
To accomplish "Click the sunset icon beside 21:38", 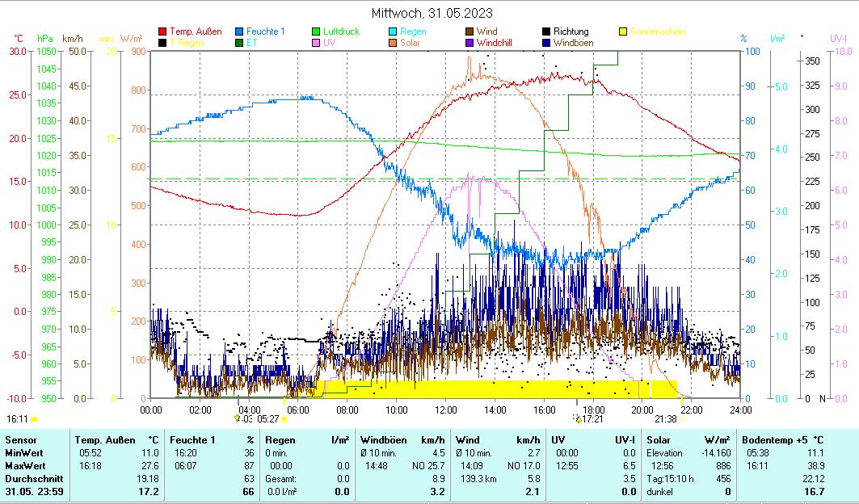I will tap(682, 419).
